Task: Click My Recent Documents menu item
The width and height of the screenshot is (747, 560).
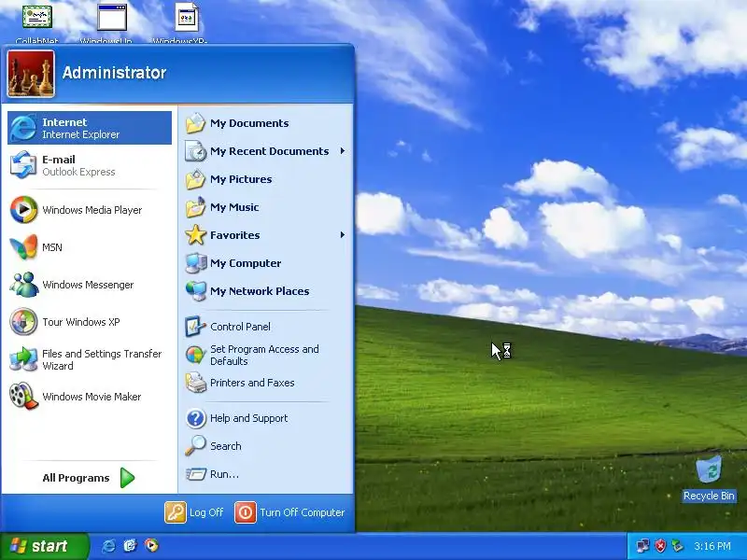Action: point(265,151)
